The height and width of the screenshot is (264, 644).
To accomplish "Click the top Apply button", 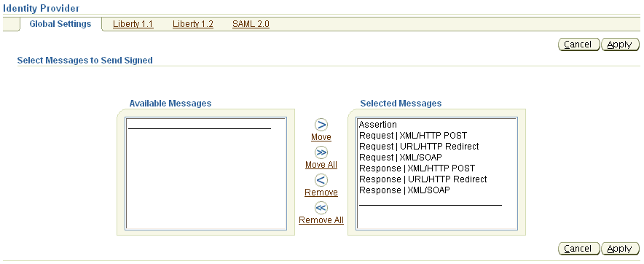I will [620, 44].
